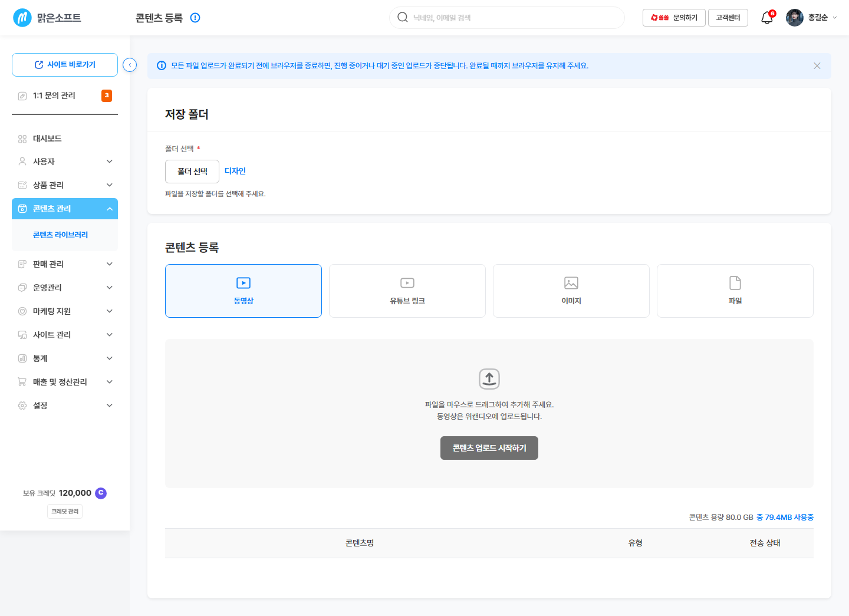Expand the 마케팅 지원 chevron
Screen dimensions: 849x616
click(110, 311)
